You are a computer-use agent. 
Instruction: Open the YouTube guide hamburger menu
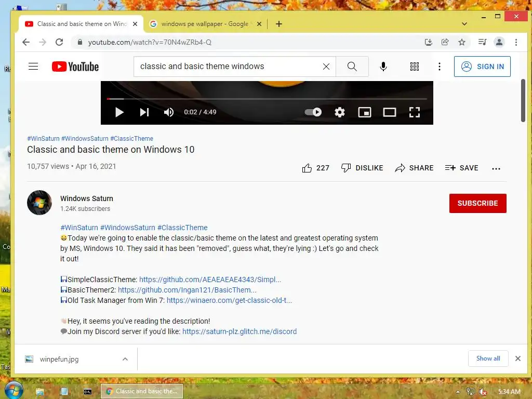(33, 66)
